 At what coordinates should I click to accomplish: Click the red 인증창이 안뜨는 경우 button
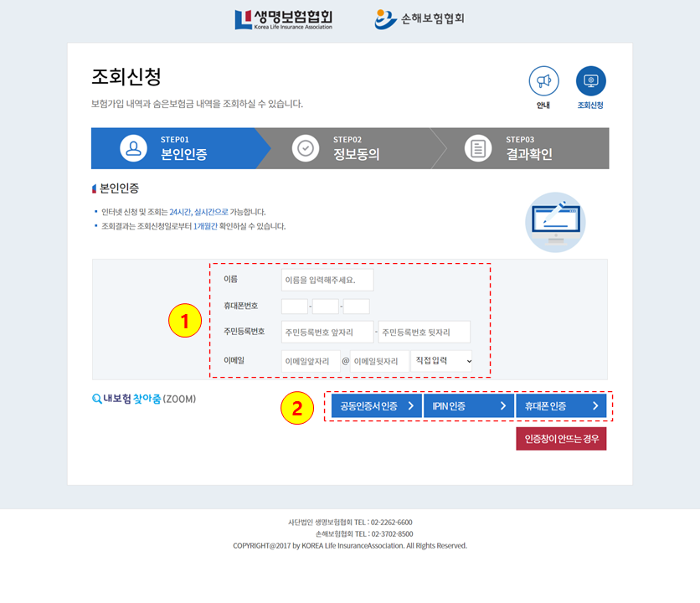(561, 438)
